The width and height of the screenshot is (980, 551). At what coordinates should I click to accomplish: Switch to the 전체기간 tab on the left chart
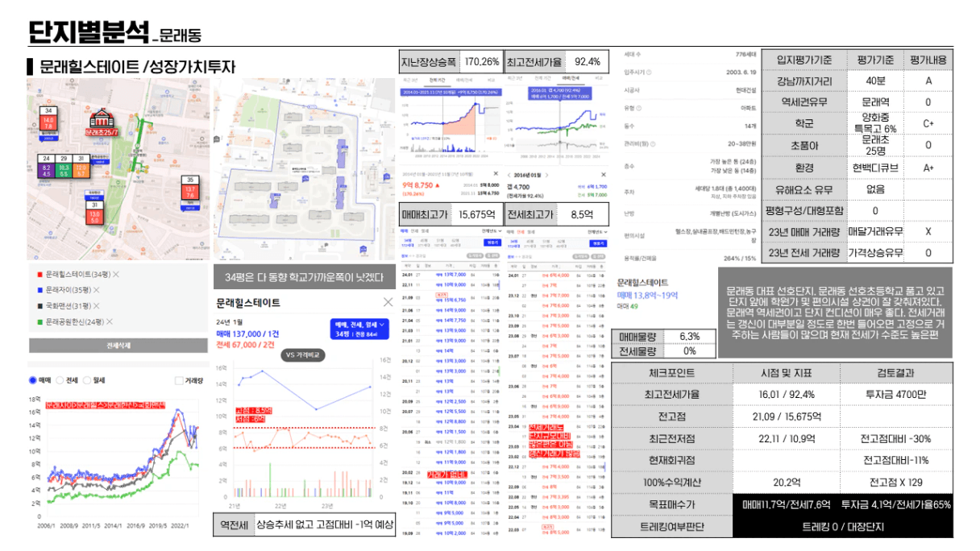coord(437,80)
